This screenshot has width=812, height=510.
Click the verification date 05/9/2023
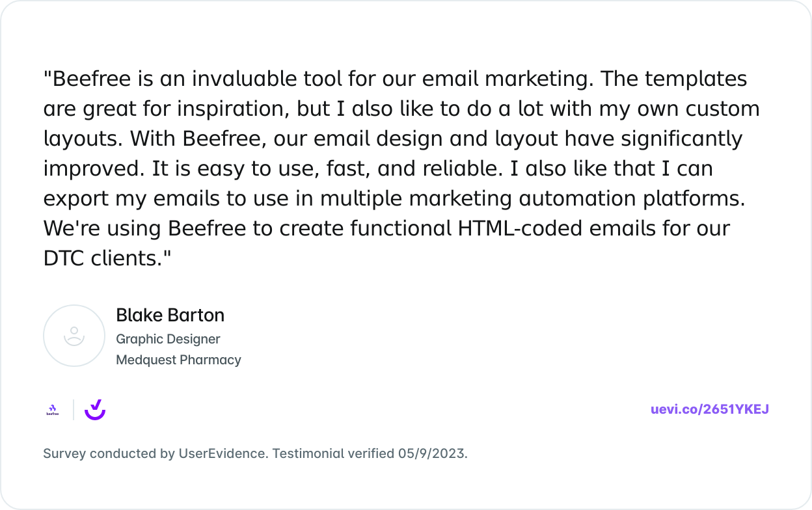point(431,453)
